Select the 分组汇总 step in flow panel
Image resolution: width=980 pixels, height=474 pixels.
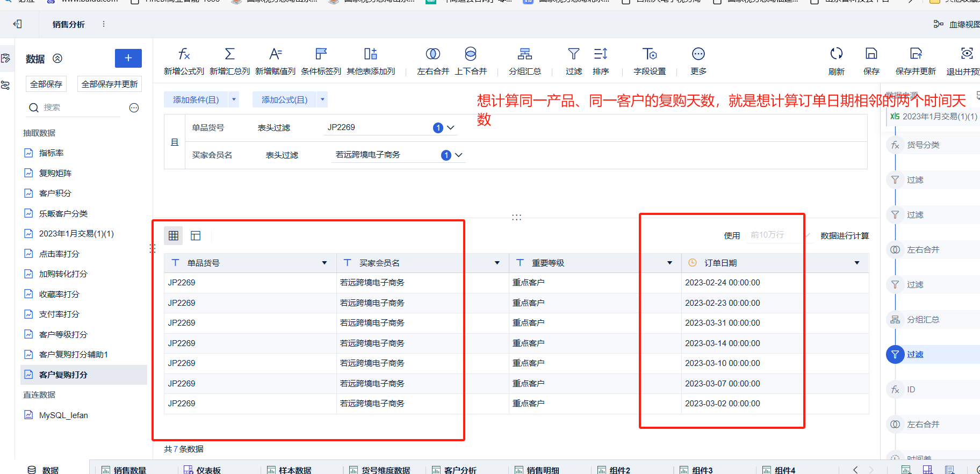tap(923, 320)
